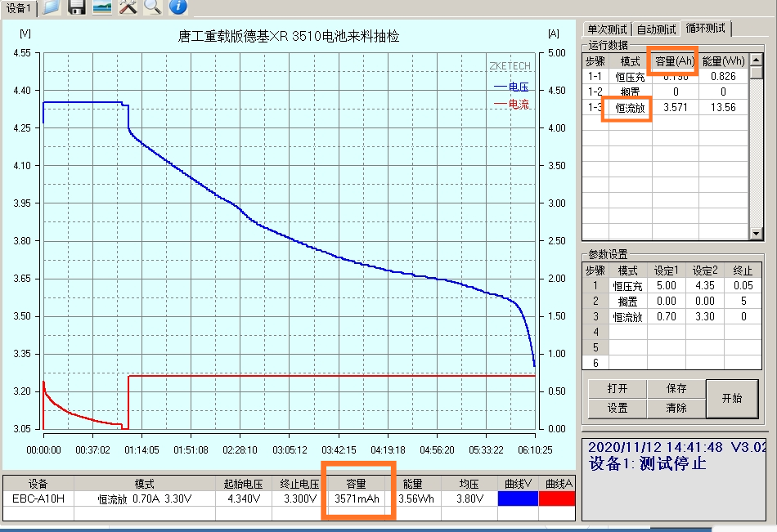The image size is (777, 532).
Task: Click the 13.56 energy value
Action: [x=723, y=108]
